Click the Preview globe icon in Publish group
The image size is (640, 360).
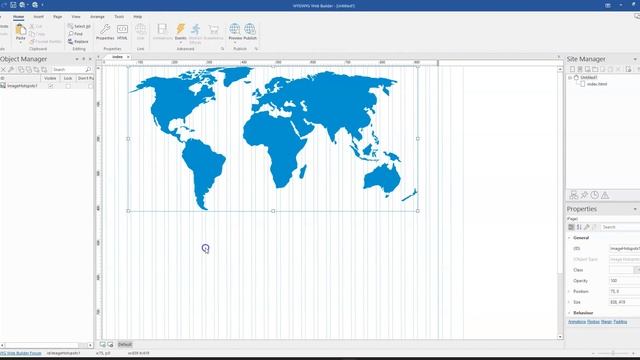point(235,29)
